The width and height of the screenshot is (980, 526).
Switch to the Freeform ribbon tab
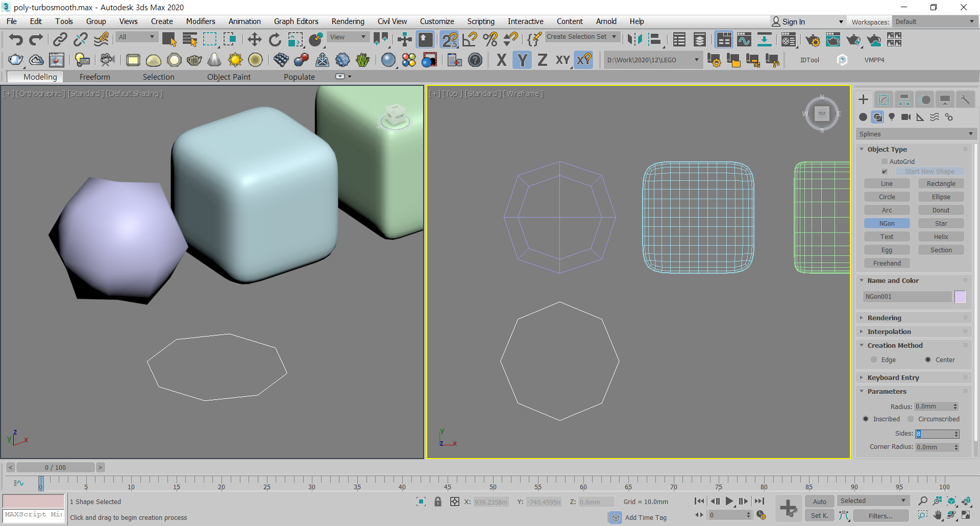(x=94, y=77)
